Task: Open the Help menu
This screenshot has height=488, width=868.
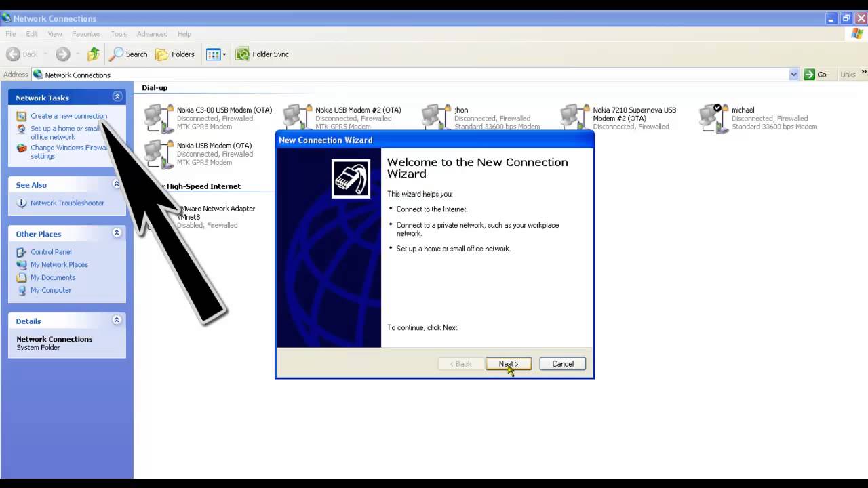Action: 184,34
